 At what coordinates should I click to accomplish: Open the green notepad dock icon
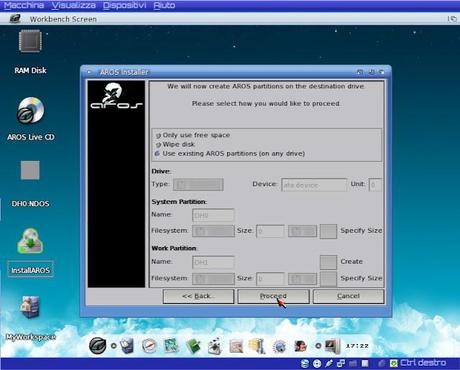click(193, 346)
